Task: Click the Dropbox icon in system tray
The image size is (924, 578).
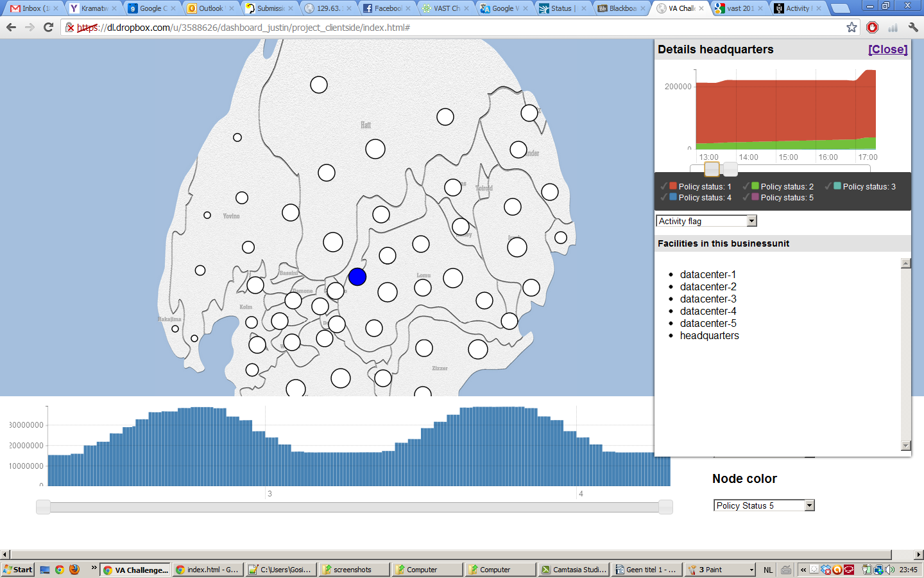Action: [826, 570]
